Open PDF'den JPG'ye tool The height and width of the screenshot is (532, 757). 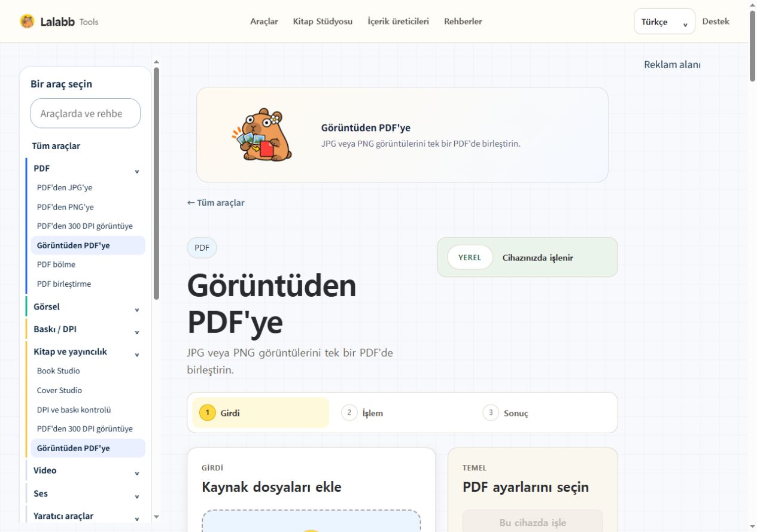[x=65, y=188]
